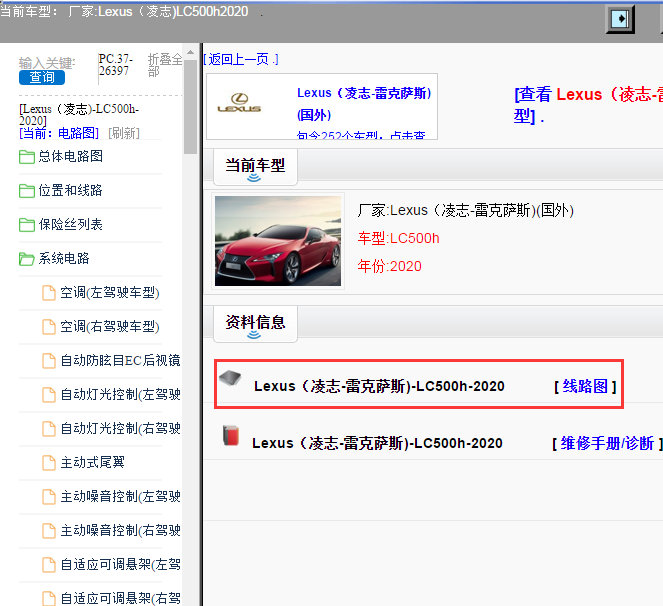Click the Lexus brand logo

(239, 103)
